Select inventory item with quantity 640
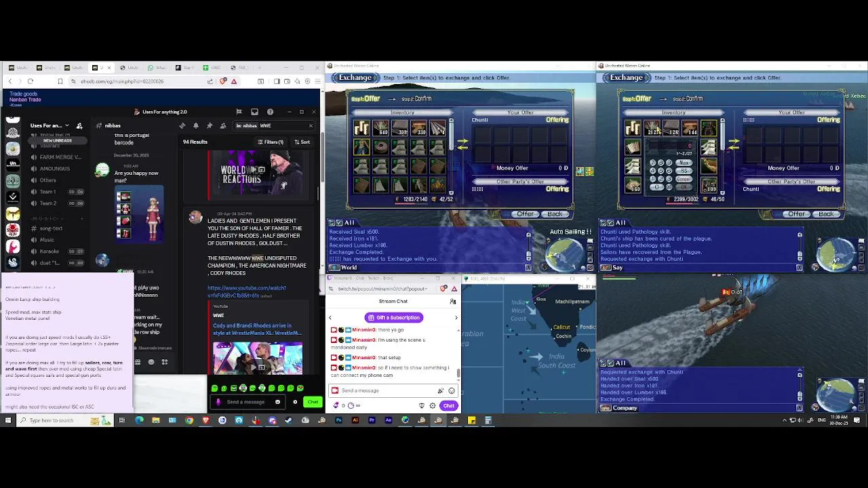 point(380,128)
